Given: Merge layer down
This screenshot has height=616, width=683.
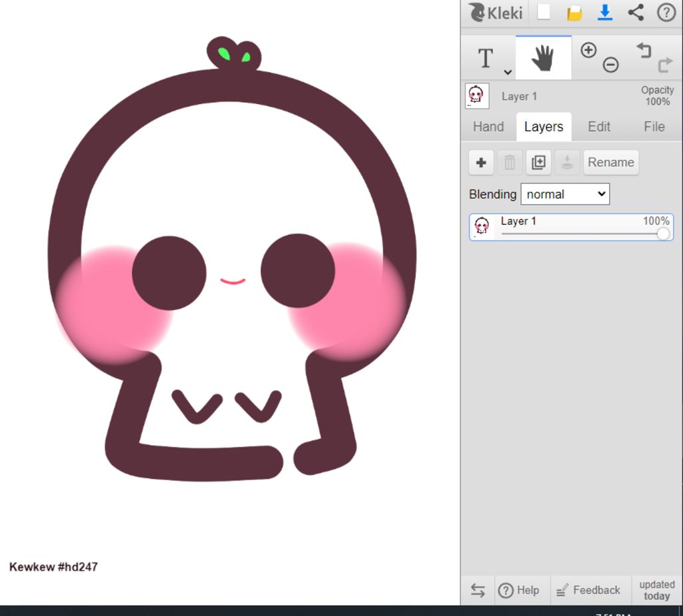Looking at the screenshot, I should pyautogui.click(x=567, y=163).
